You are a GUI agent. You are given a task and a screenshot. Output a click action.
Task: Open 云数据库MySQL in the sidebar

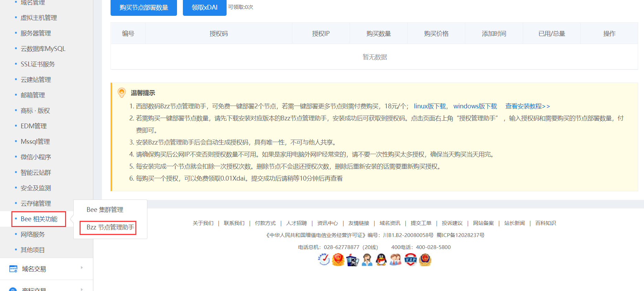[43, 49]
